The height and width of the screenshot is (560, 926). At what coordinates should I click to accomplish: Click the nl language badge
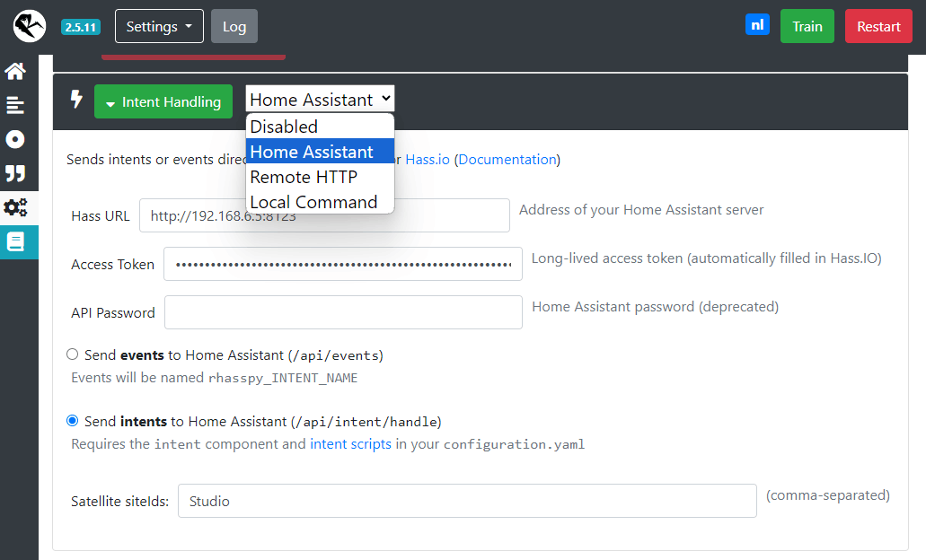coord(757,25)
